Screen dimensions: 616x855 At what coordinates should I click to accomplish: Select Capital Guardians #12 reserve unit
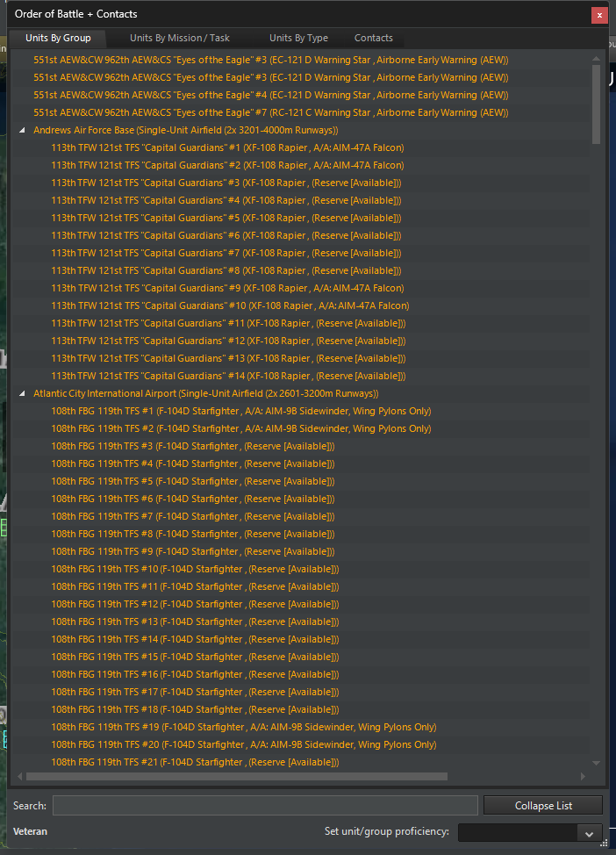point(228,341)
